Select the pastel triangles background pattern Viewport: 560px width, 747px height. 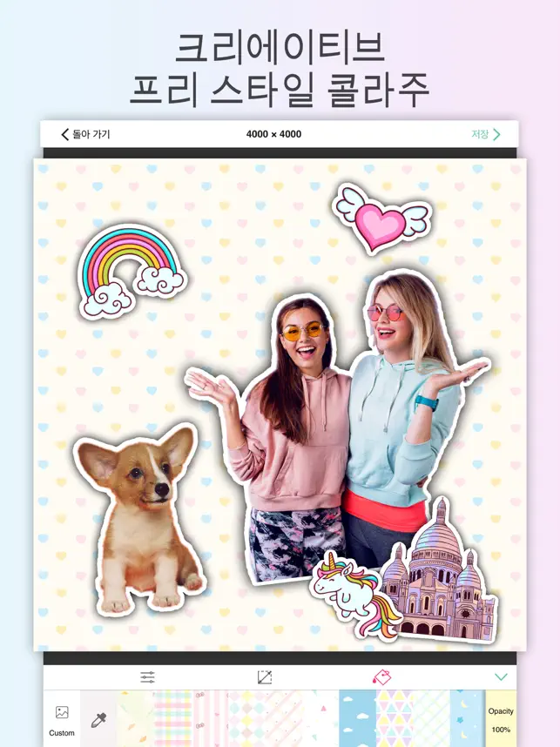395,719
